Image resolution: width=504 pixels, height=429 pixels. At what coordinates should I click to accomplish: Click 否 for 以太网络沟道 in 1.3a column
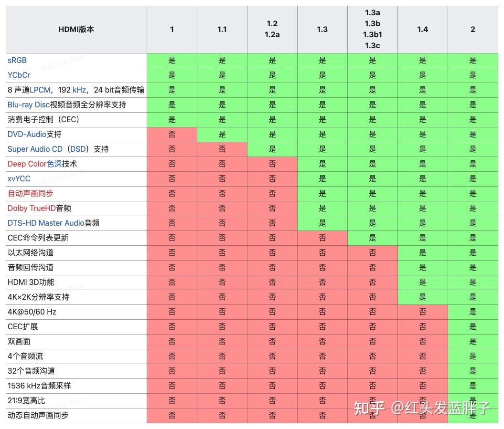(373, 252)
